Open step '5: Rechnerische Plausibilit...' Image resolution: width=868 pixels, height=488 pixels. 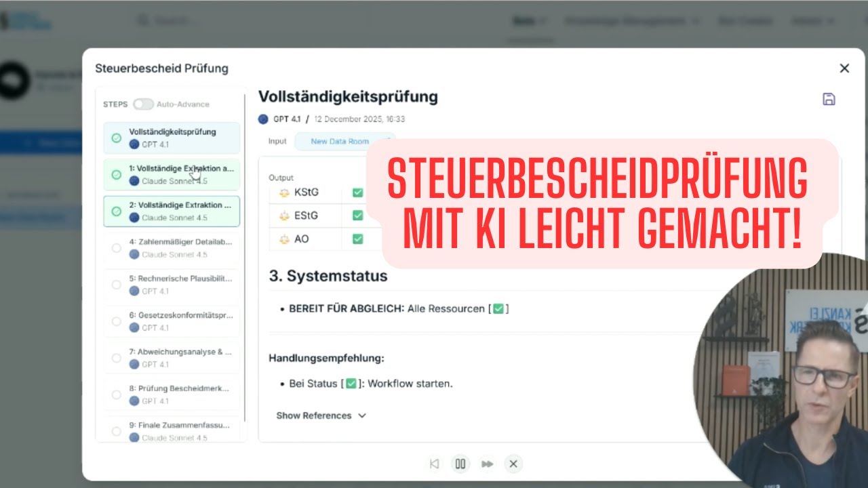point(172,285)
